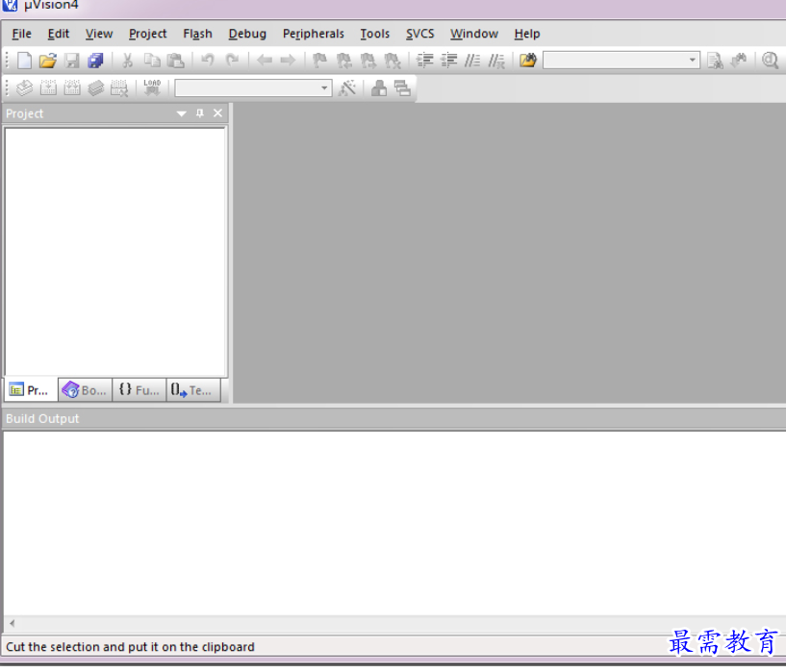786x672 pixels.
Task: Click the Save All icon
Action: tap(95, 61)
